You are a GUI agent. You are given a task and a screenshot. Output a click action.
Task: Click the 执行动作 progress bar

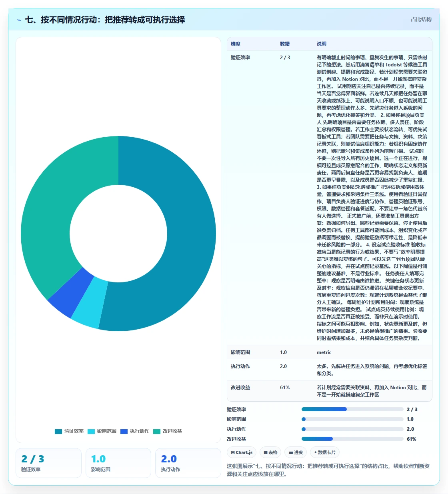tap(352, 429)
